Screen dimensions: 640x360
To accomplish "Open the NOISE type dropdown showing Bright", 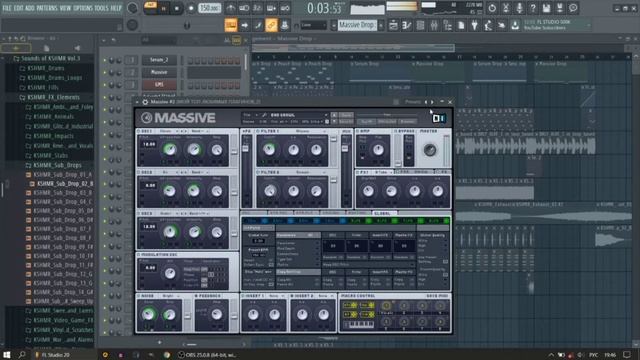I will pos(171,296).
